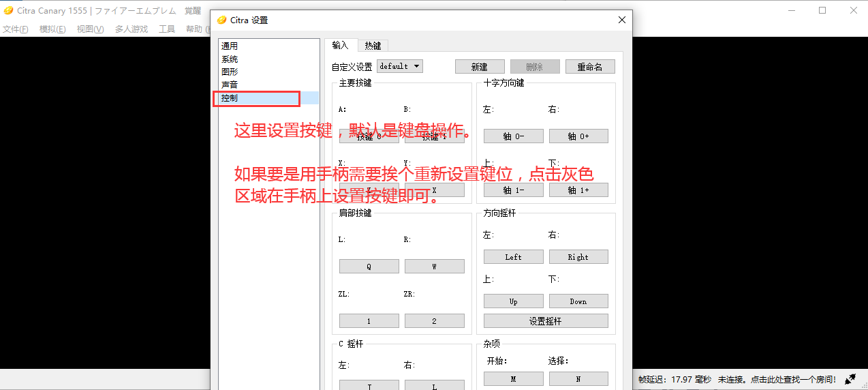Click the Citra logo in main window title bar
This screenshot has height=390, width=868.
pos(8,11)
